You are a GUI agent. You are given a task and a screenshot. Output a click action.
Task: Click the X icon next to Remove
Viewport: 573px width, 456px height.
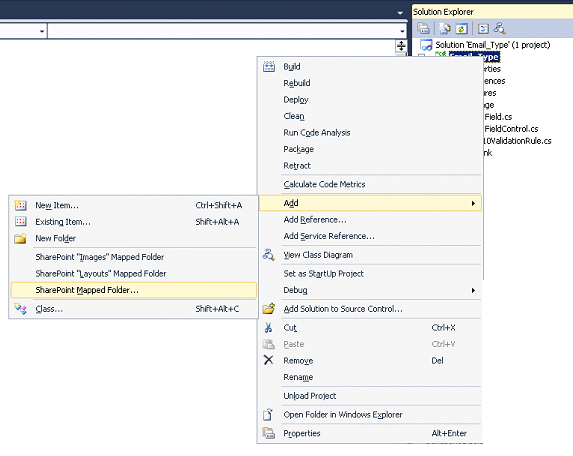268,360
